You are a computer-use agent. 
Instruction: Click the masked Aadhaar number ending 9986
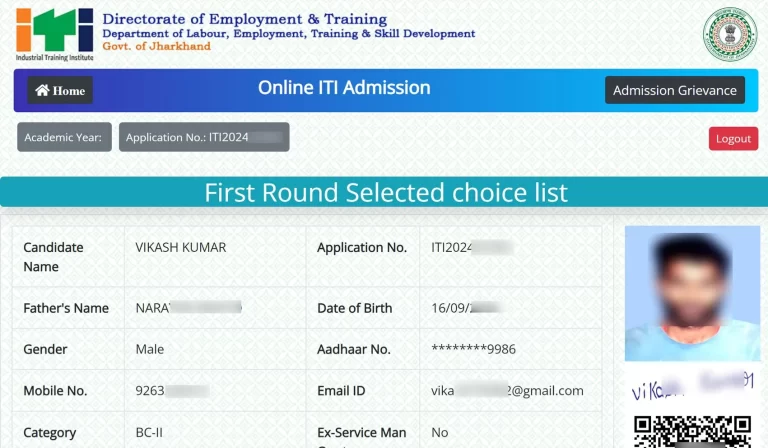473,350
